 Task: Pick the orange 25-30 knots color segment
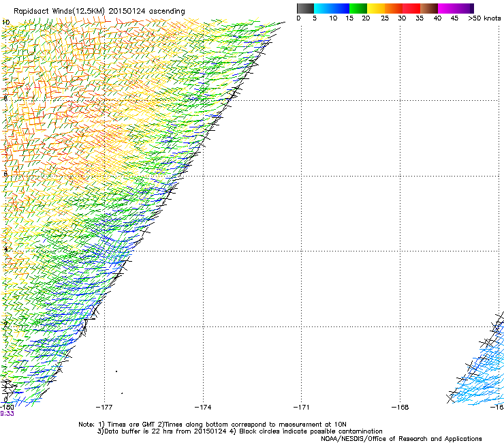point(394,8)
